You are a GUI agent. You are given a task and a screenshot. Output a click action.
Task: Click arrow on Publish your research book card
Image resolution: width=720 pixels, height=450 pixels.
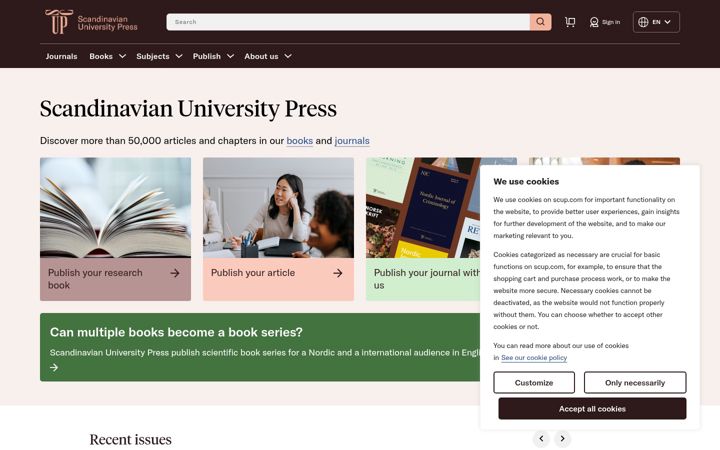point(175,273)
